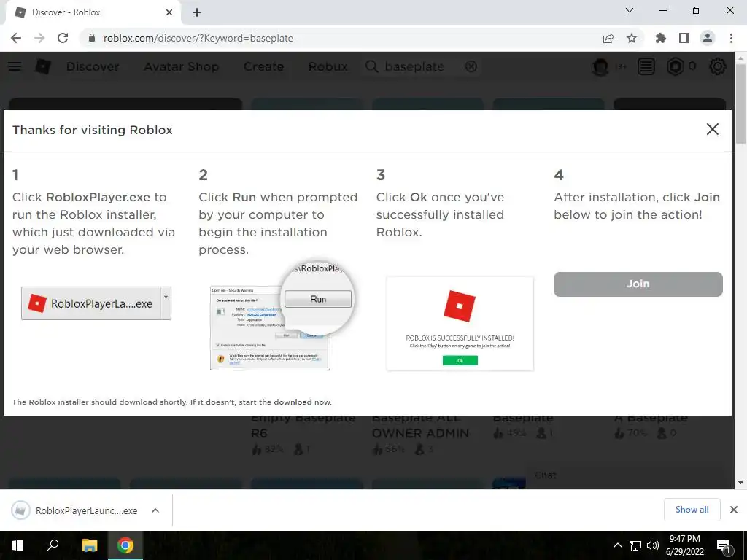747x560 pixels.
Task: Go forward in browser history
Action: [x=39, y=38]
